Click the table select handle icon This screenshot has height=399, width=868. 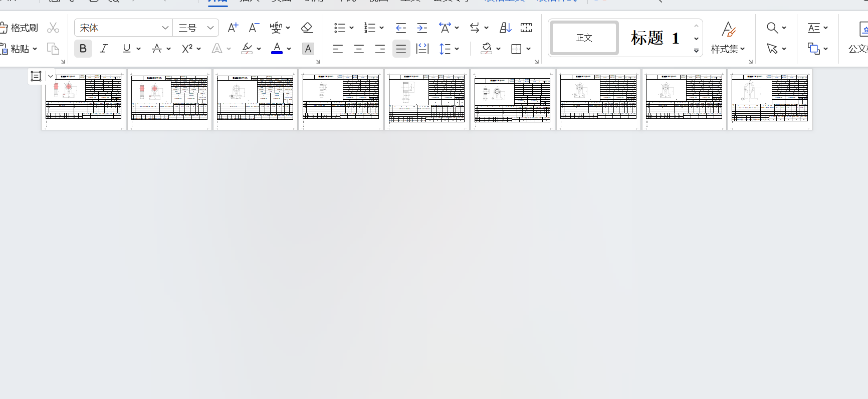(36, 76)
